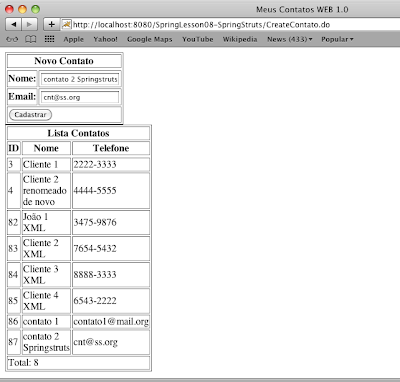400x382 pixels.
Task: Select the Cliente 2 XML cell
Action: 46,248
